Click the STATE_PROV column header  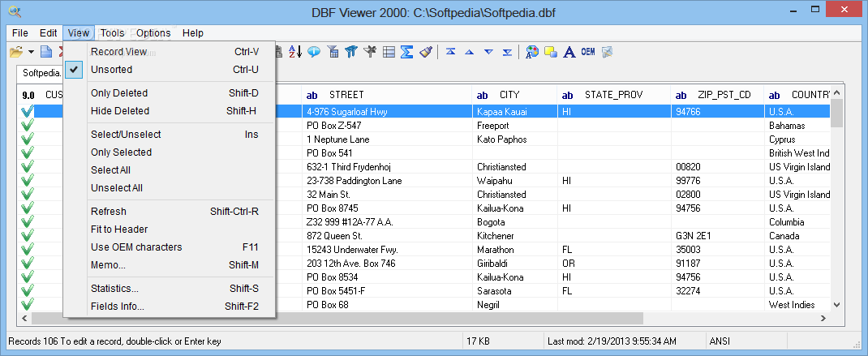pos(614,95)
